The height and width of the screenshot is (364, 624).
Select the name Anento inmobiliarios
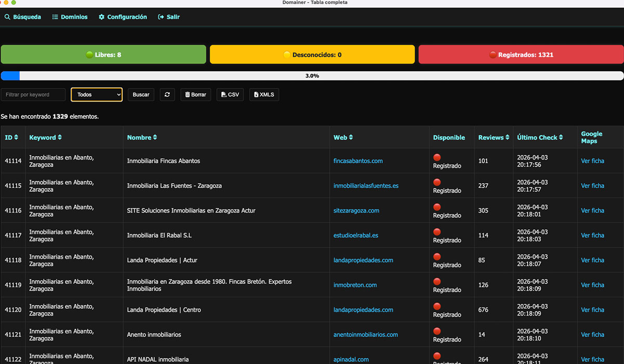pos(154,334)
